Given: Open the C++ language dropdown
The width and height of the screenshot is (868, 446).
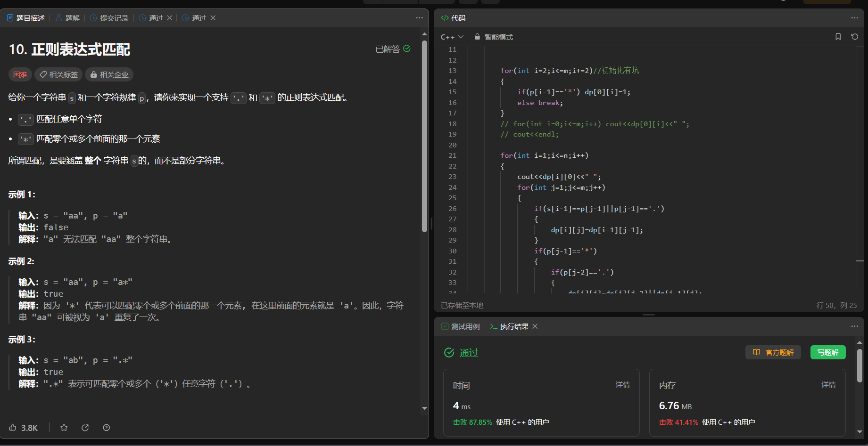Looking at the screenshot, I should click(x=452, y=37).
